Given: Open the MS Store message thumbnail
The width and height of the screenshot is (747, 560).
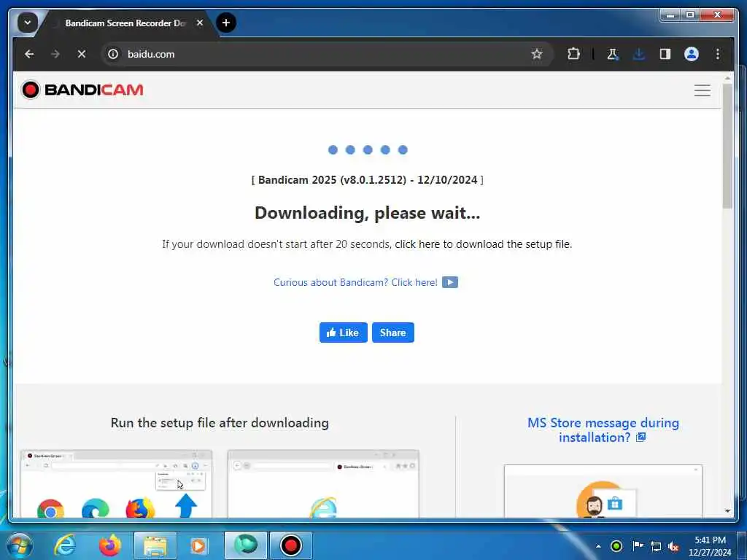Looking at the screenshot, I should click(603, 491).
